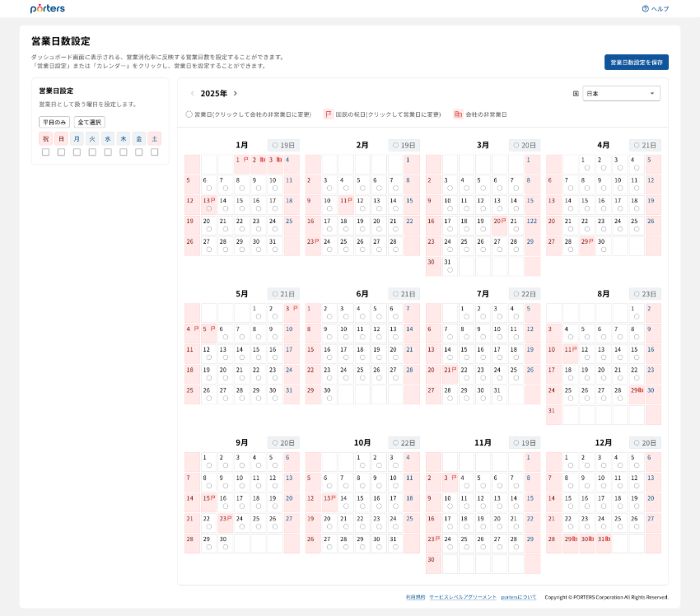Open the 利用規約 footer link
This screenshot has width=700, height=616.
tap(416, 597)
